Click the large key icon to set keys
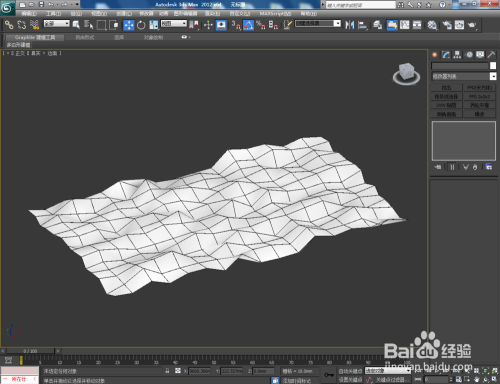Image resolution: width=500 pixels, height=384 pixels. point(329,375)
